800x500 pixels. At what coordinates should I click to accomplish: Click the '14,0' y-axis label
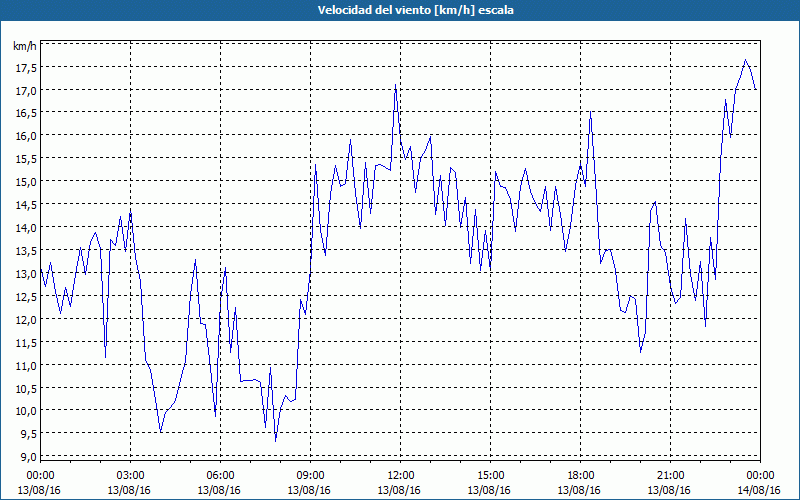tap(26, 228)
